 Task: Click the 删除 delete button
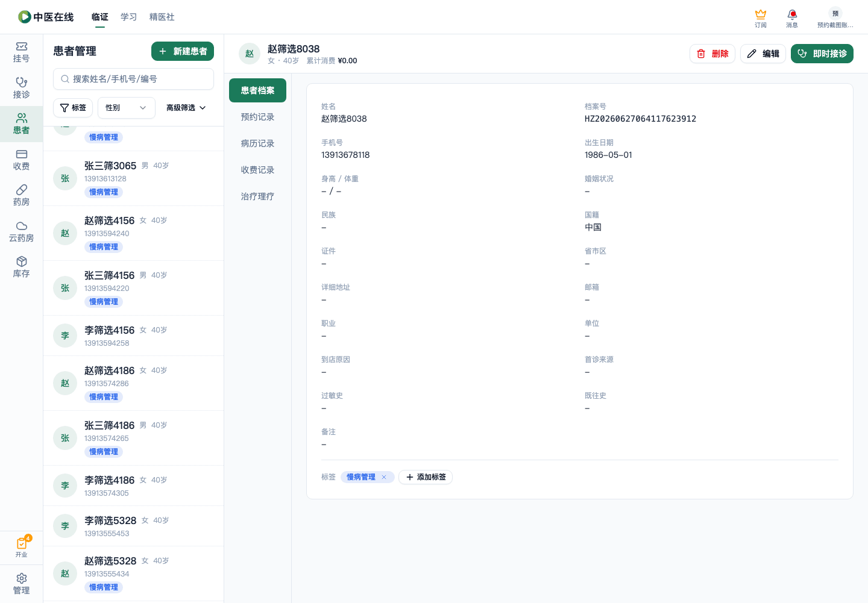(x=712, y=54)
